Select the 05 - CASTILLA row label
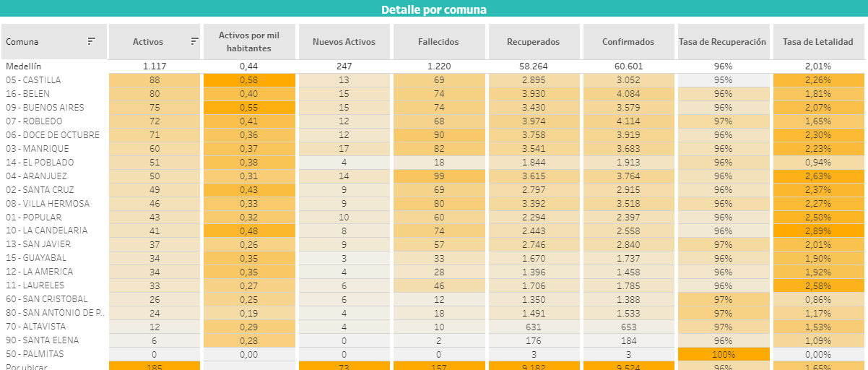Viewport: 868px width, 370px height. (x=33, y=80)
